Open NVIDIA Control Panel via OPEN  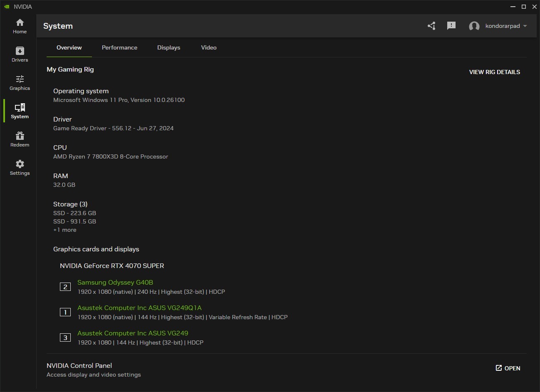click(508, 368)
